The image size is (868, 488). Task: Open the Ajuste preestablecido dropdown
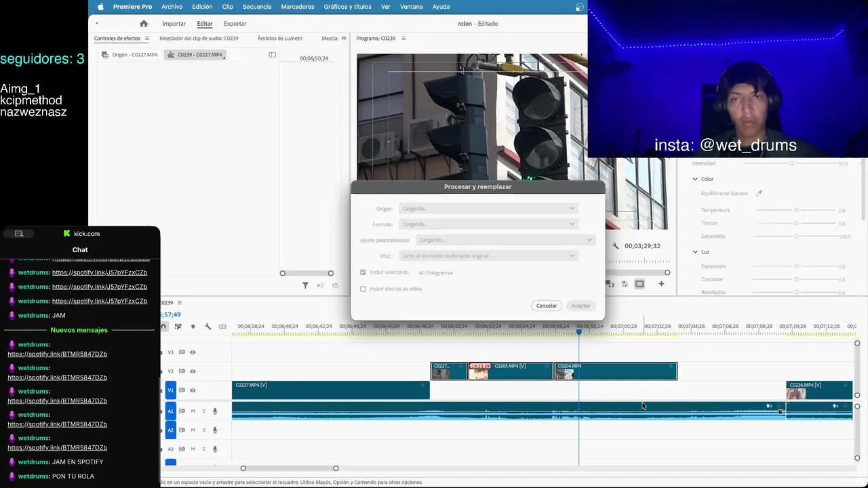[x=505, y=240]
